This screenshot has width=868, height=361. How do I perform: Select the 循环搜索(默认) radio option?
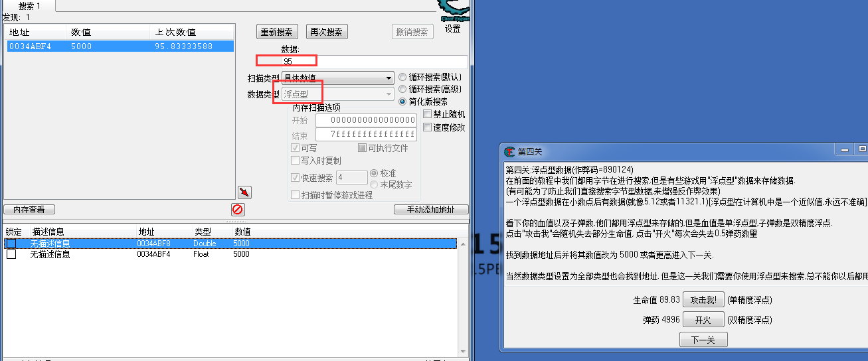point(402,77)
